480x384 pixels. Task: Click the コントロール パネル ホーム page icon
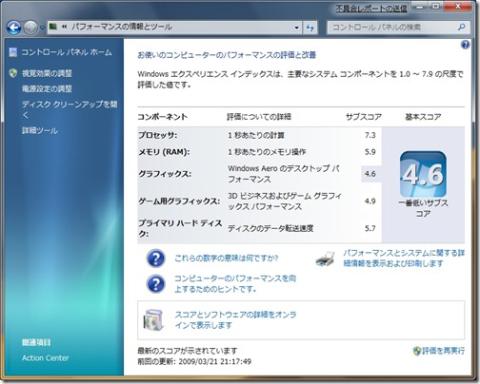(x=13, y=52)
